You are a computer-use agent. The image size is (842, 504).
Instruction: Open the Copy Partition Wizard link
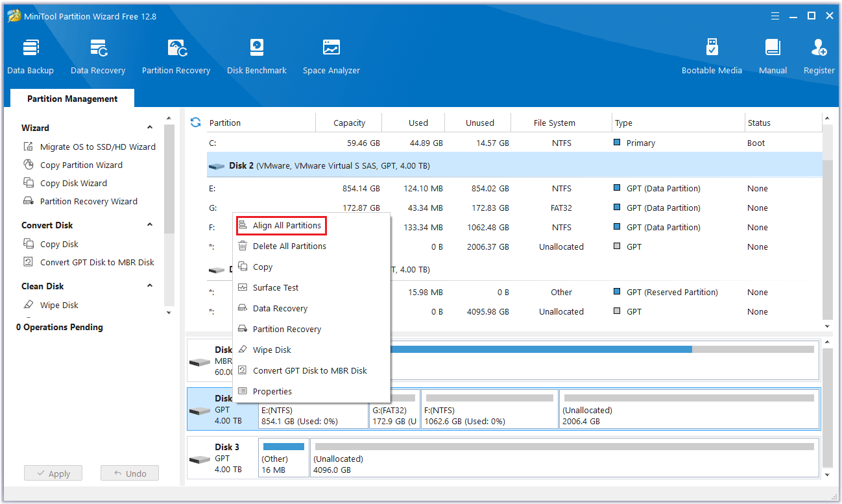click(x=81, y=165)
